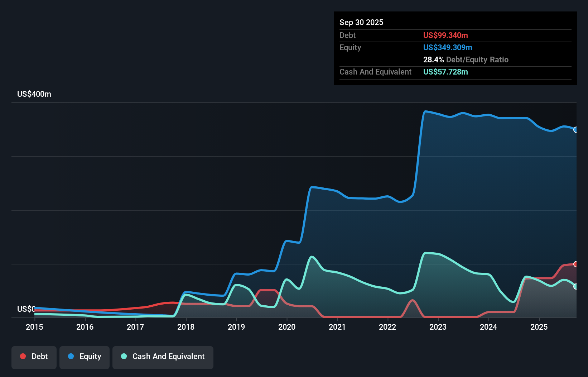
Task: Select the teal cash endpoint marker on chart edge
Action: [x=576, y=286]
